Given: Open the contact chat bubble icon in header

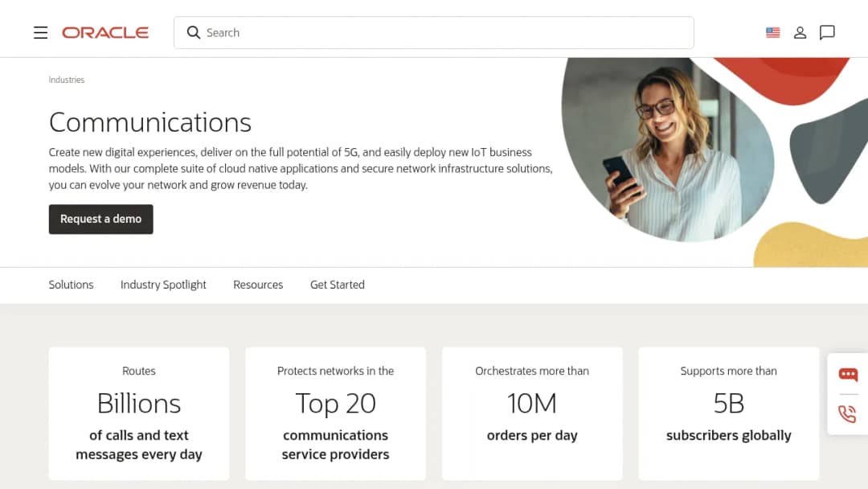Looking at the screenshot, I should [827, 33].
